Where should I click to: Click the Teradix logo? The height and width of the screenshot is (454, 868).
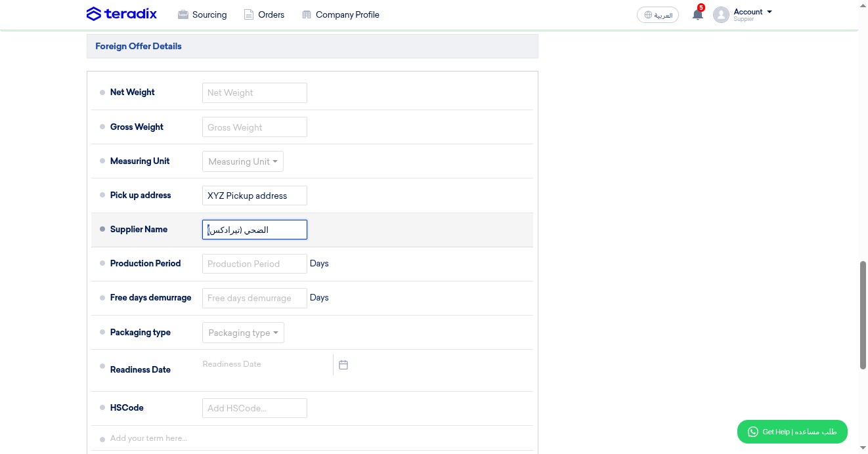(122, 14)
